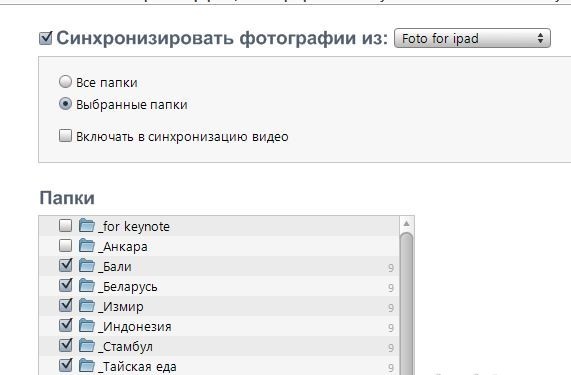This screenshot has width=571, height=375.
Task: Uncheck the _Измир folder checkbox
Action: tap(66, 305)
